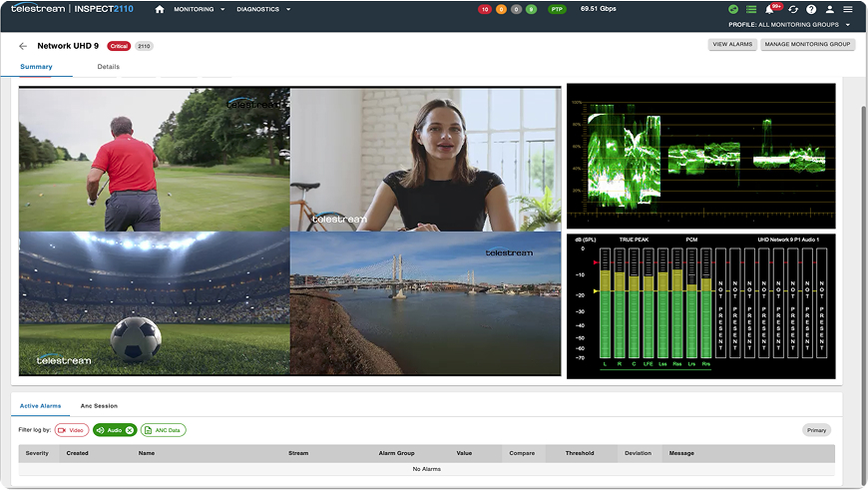This screenshot has height=490, width=868.
Task: Click the red critical count badge showing 10
Action: pyautogui.click(x=485, y=9)
